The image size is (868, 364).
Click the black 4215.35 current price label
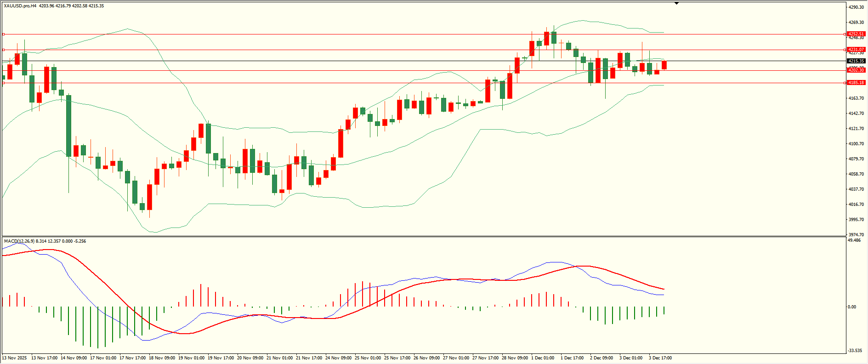coord(856,61)
